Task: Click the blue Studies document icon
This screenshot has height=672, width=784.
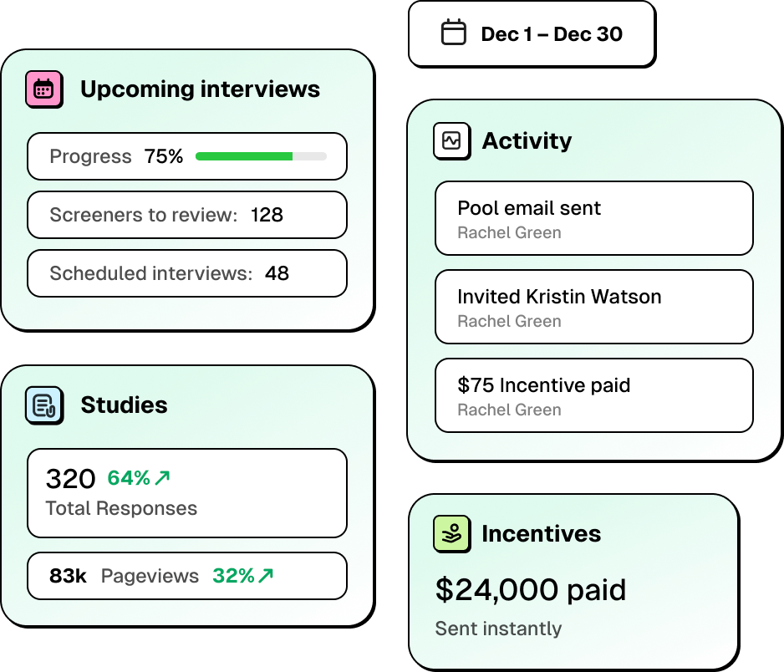Action: pos(43,405)
